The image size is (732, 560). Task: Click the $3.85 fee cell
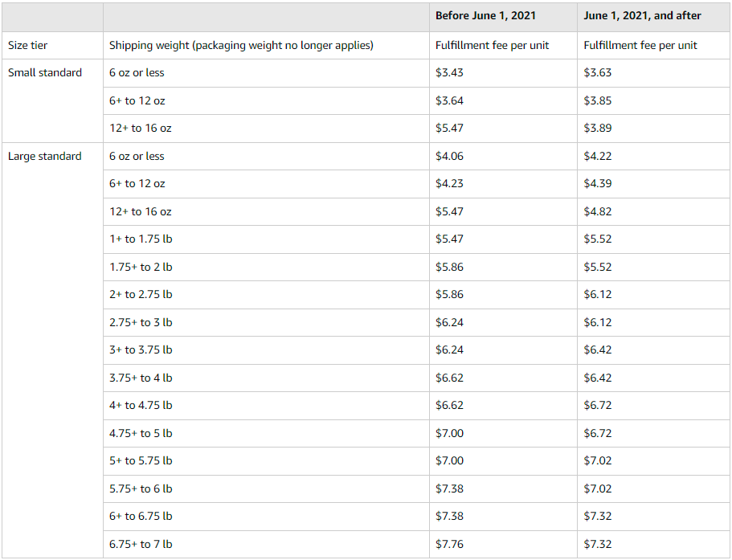(x=653, y=100)
